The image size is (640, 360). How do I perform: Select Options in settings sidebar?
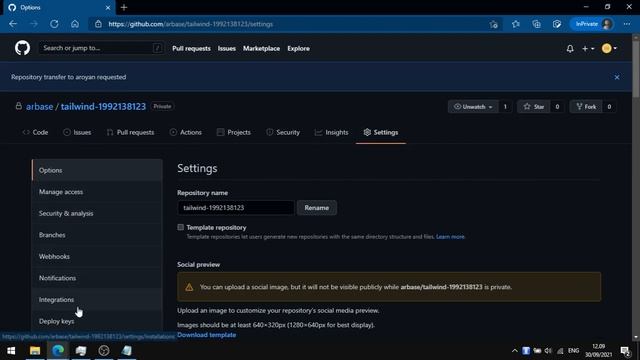tap(97, 170)
